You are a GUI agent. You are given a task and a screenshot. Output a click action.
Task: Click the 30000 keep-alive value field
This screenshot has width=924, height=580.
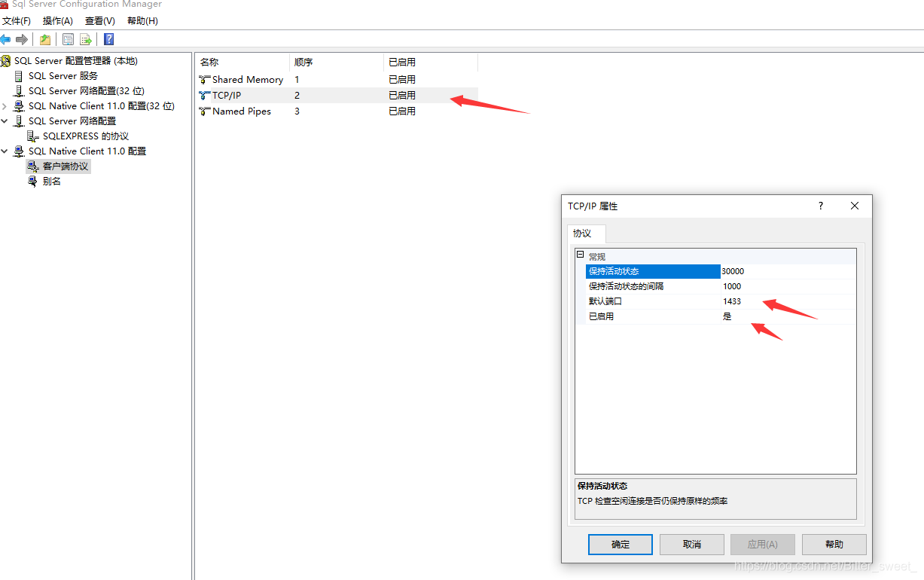click(x=788, y=271)
